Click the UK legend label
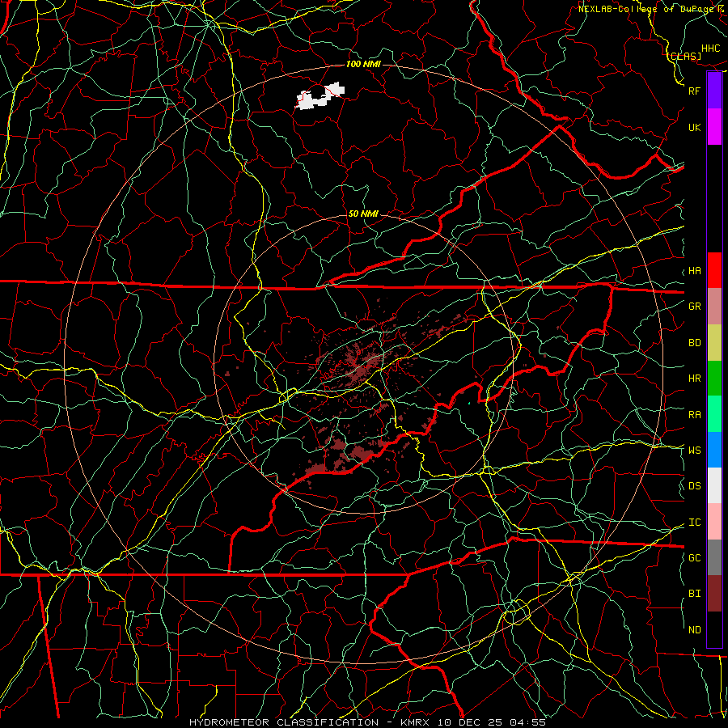Viewport: 728px width, 728px height. (x=695, y=127)
